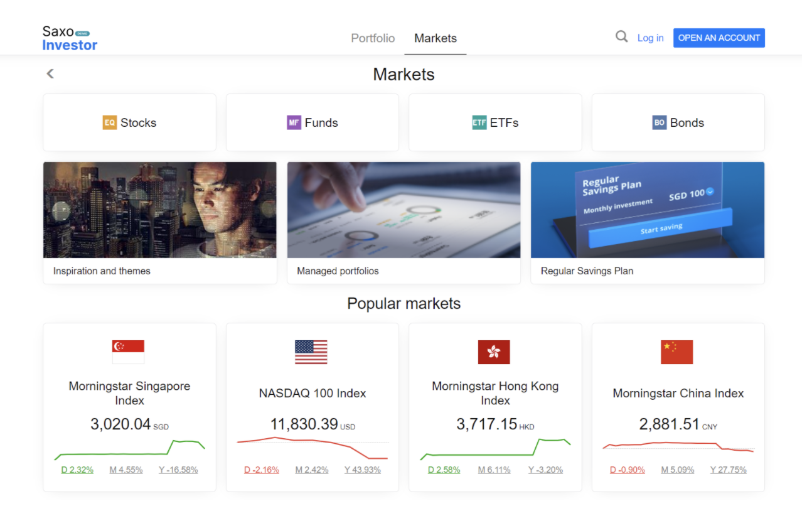The width and height of the screenshot is (812, 516).
Task: Open NASDAQ 100 Index title
Action: [x=313, y=393]
